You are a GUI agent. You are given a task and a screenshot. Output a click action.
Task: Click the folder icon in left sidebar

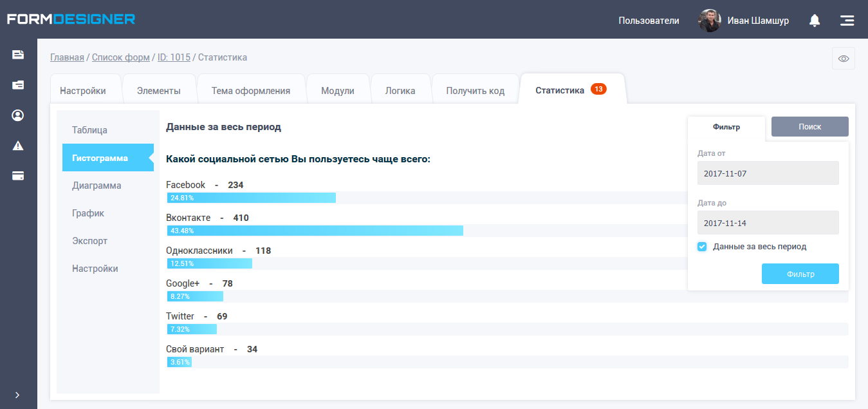point(18,85)
